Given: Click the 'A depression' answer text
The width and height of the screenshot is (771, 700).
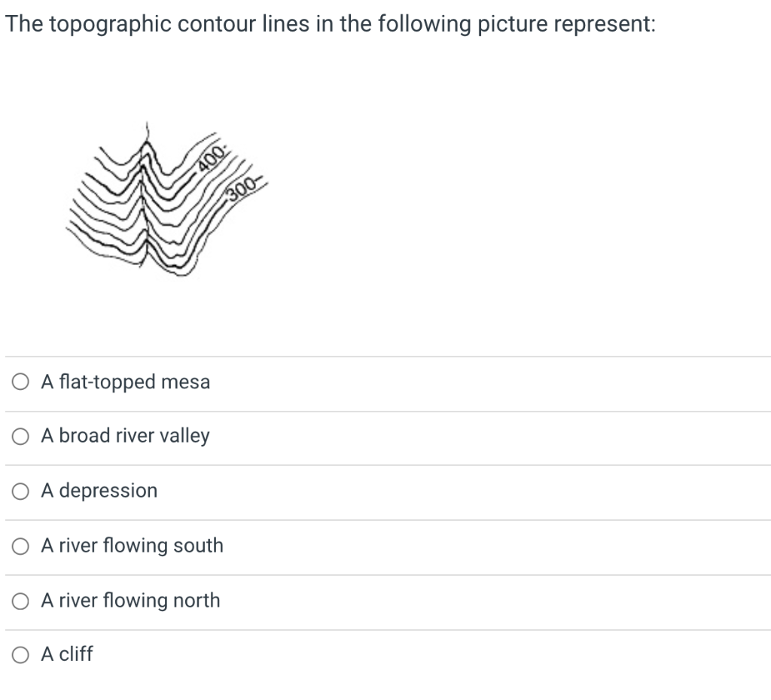Looking at the screenshot, I should tap(99, 492).
